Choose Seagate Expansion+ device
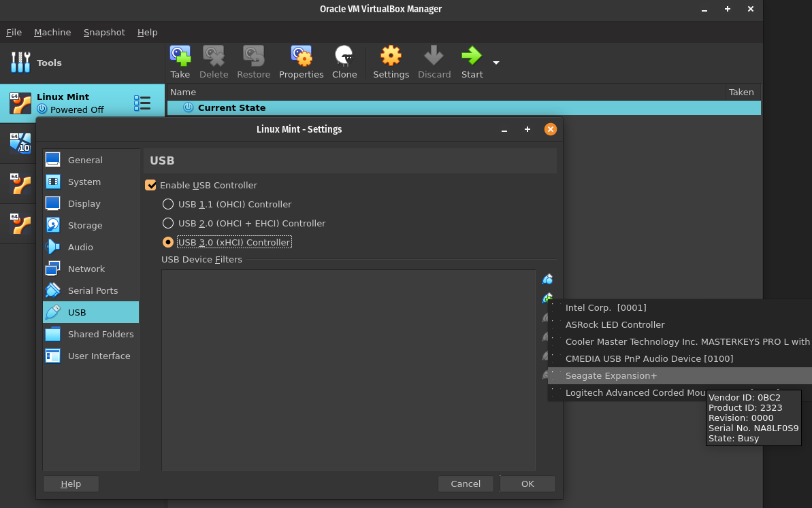Image resolution: width=812 pixels, height=508 pixels. tap(680, 375)
